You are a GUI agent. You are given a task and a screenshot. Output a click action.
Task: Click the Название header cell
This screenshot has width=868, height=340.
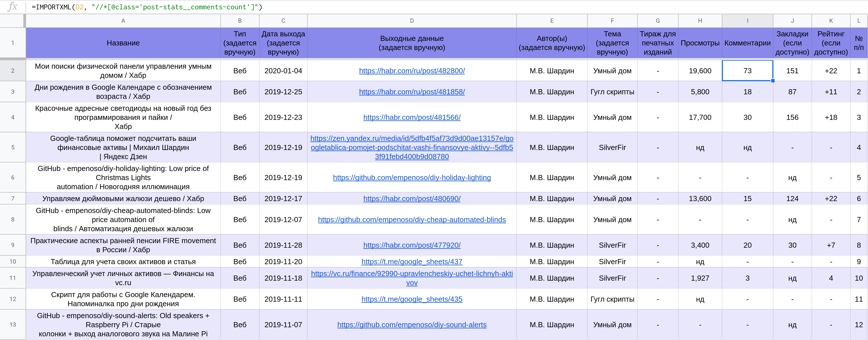point(123,43)
